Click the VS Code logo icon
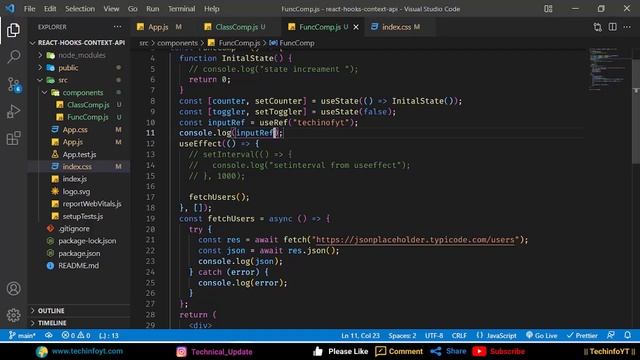The height and width of the screenshot is (360, 640). point(10,8)
